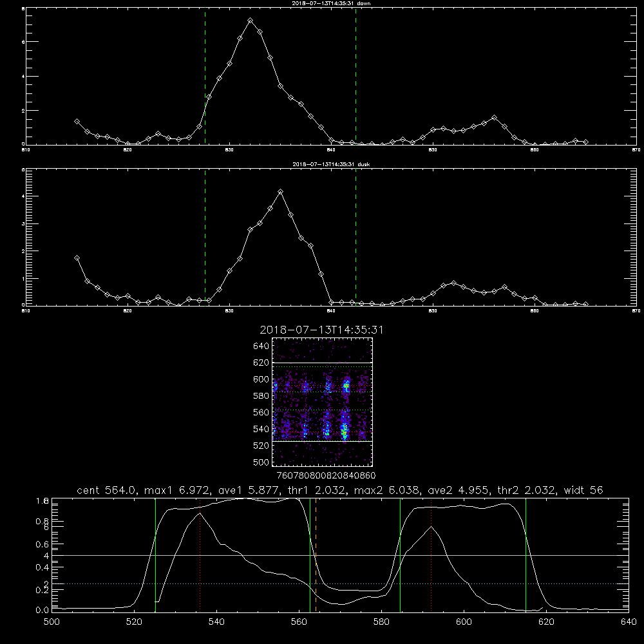The width and height of the screenshot is (644, 644).
Task: Click the green vertical line near 585 in bottom plot
Action: click(x=400, y=555)
